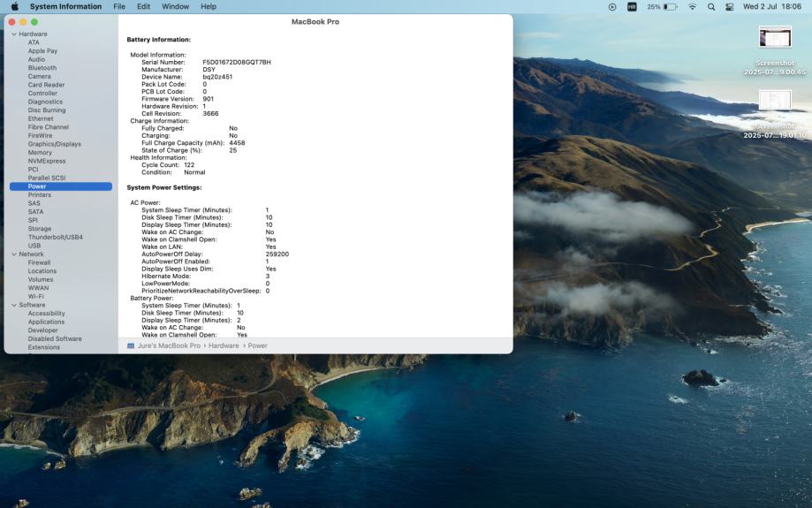Click the play circle menu bar icon
Viewport: 812px width, 508px height.
tap(612, 6)
